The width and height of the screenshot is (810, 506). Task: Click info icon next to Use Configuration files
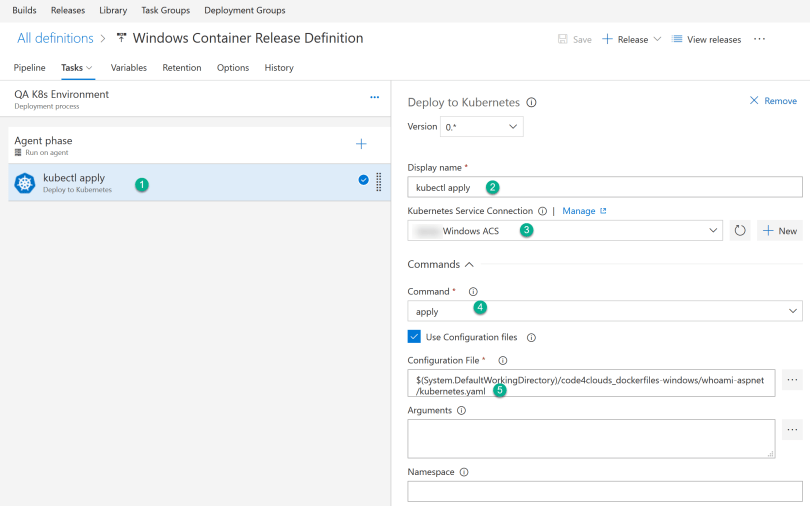[531, 338]
